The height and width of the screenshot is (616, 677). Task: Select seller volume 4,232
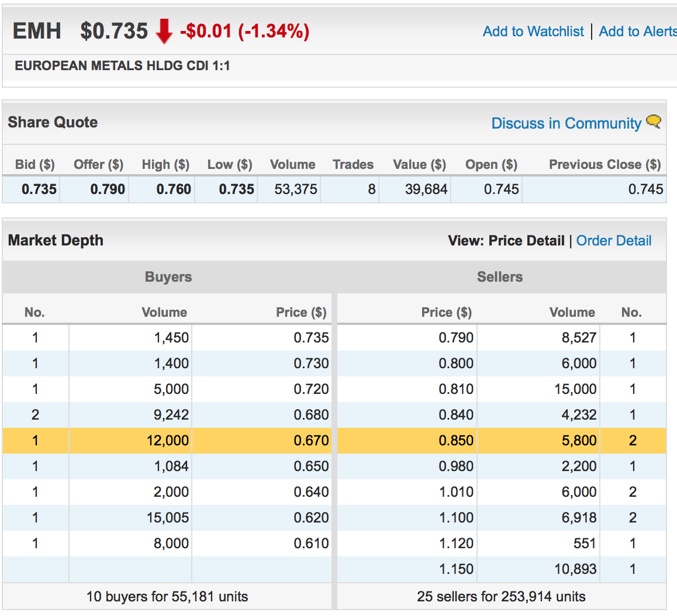point(579,415)
